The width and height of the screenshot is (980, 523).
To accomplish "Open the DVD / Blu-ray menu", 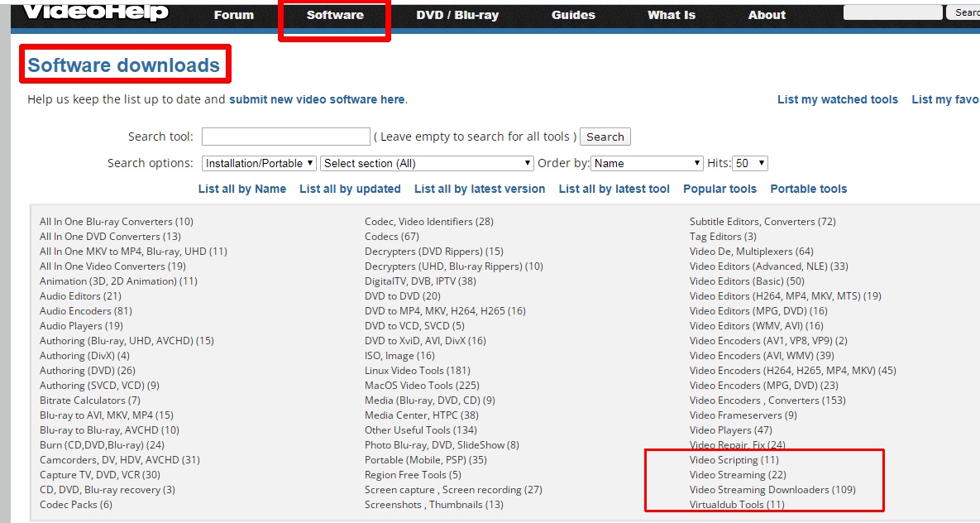I will 457,15.
